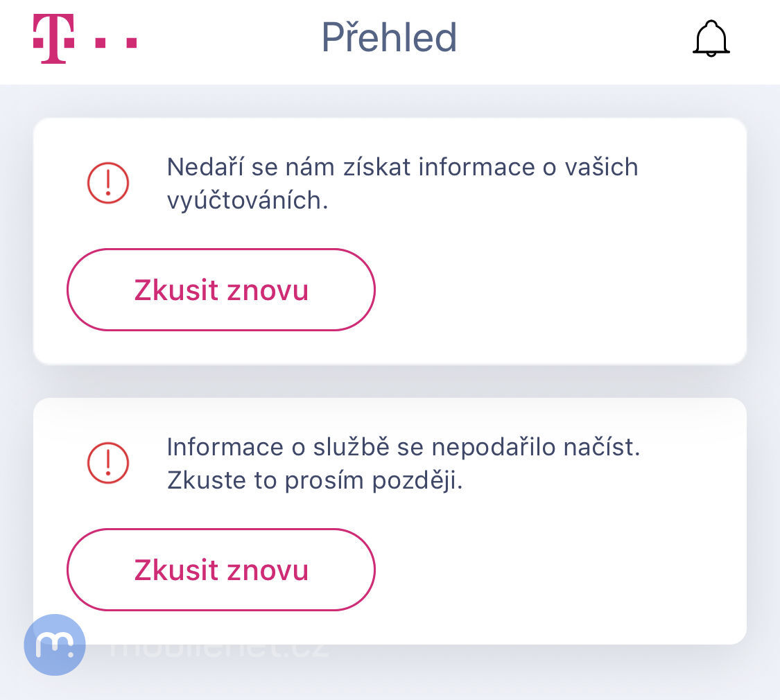780x700 pixels.
Task: Tap the card asking to try again later
Action: click(390, 520)
